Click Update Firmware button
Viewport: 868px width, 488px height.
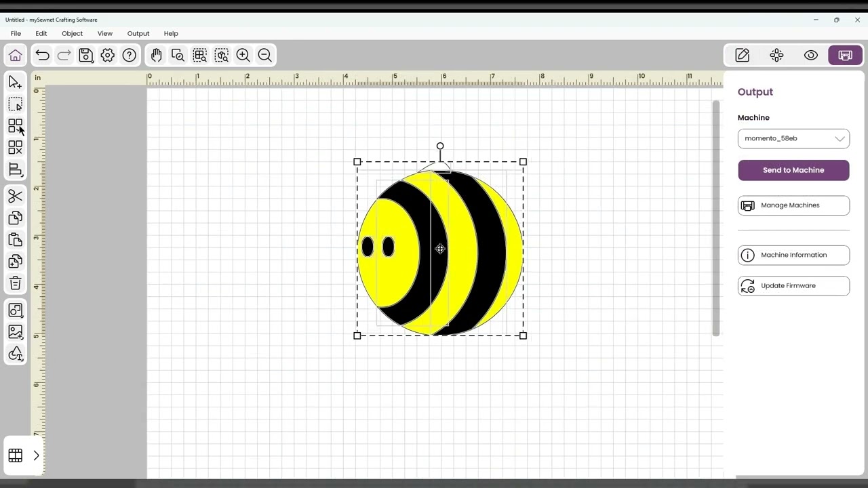[793, 286]
